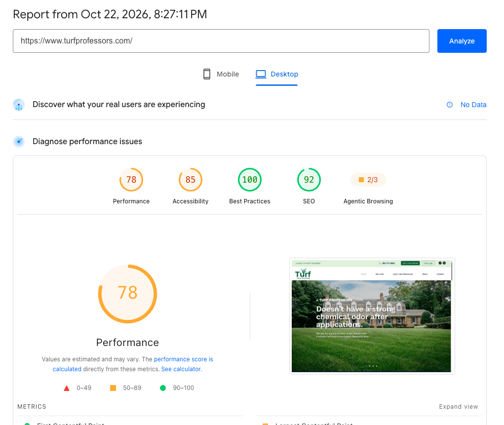Open the Best Practices score gauge 100
This screenshot has height=425, width=504.
(250, 180)
